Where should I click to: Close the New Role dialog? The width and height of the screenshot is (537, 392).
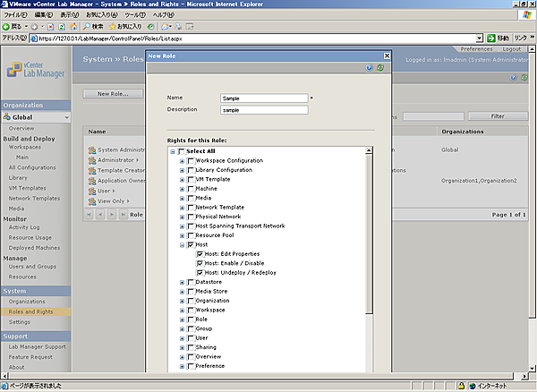(x=386, y=55)
